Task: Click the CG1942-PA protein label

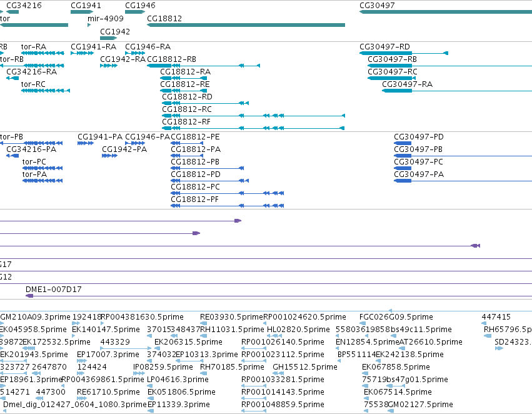Action: click(x=124, y=149)
